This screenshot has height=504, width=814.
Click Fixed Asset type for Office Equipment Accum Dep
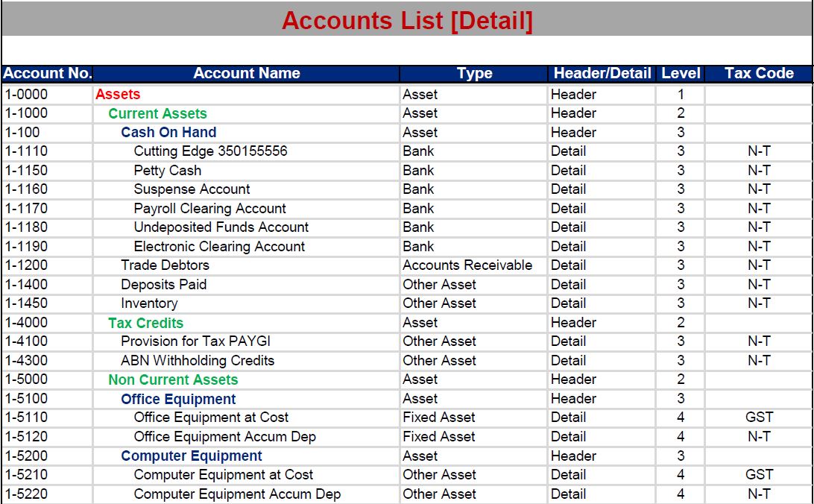438,436
